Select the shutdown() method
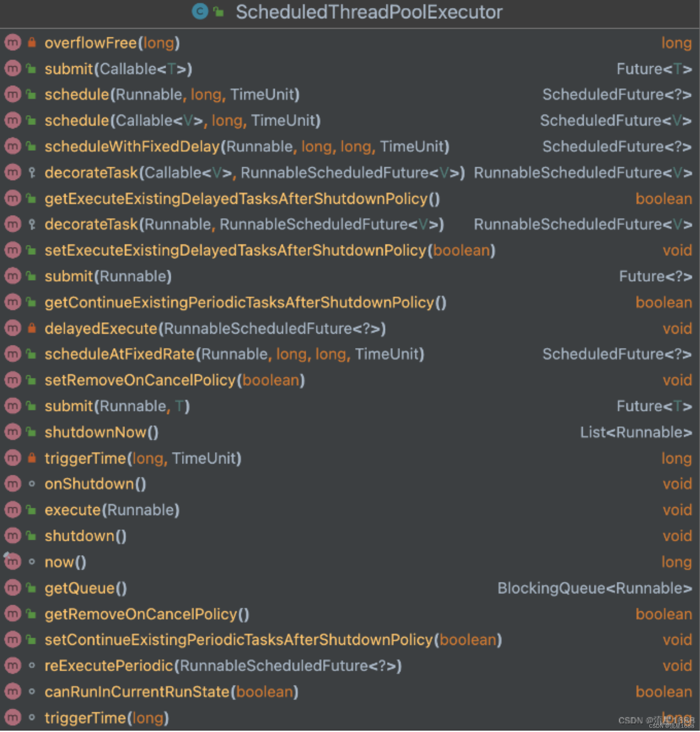The image size is (700, 732). (85, 536)
